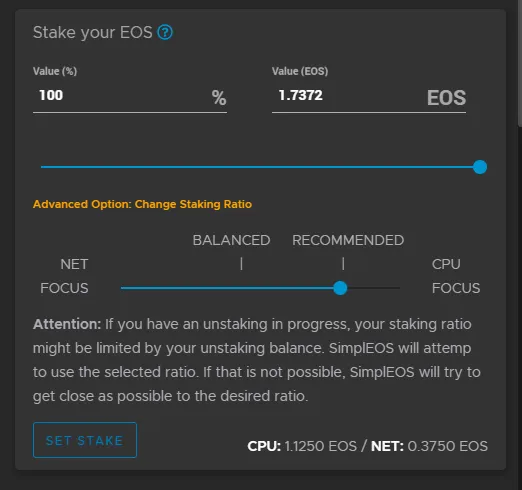
Task: Open the help icon beside Stake your EOS
Action: click(165, 33)
